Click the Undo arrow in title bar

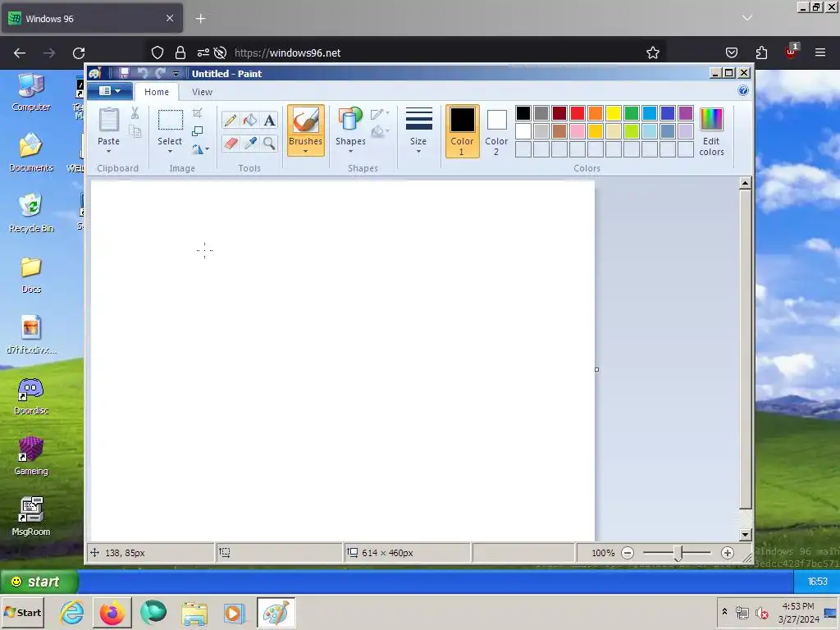pyautogui.click(x=143, y=73)
